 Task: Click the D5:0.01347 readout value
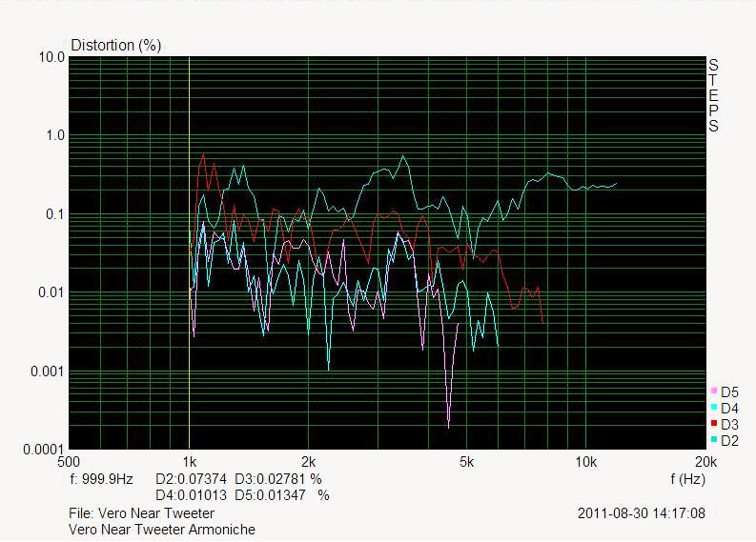click(270, 495)
